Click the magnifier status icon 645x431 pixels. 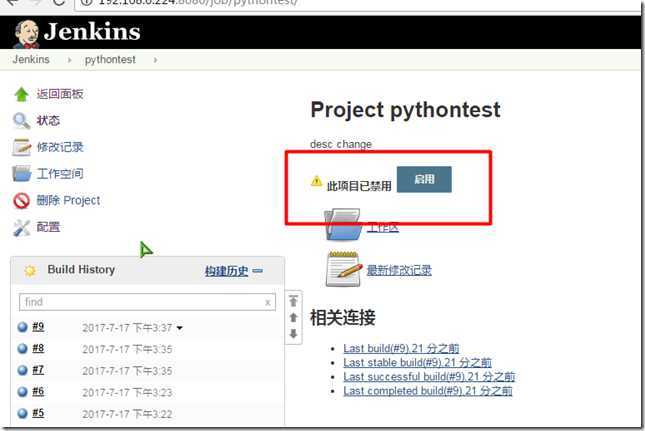[x=21, y=121]
